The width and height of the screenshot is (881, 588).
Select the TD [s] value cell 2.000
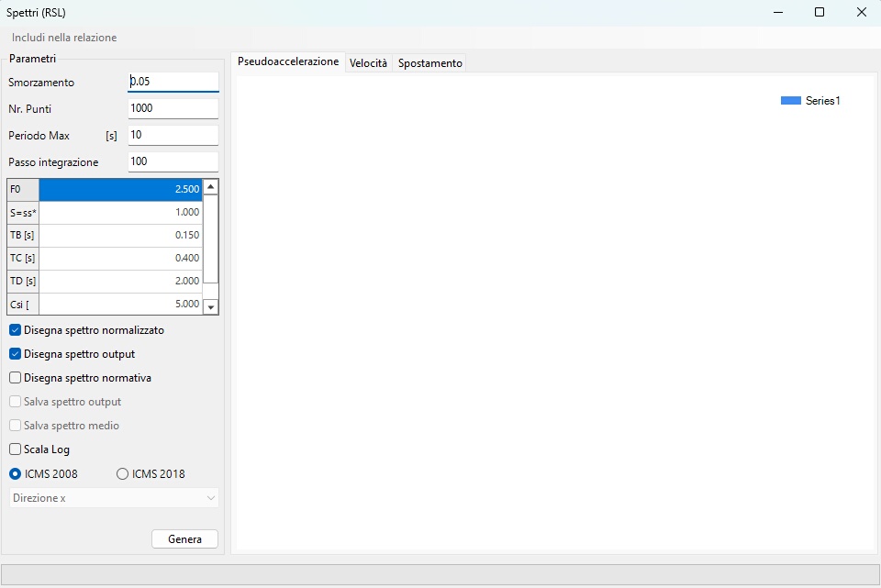coord(120,282)
